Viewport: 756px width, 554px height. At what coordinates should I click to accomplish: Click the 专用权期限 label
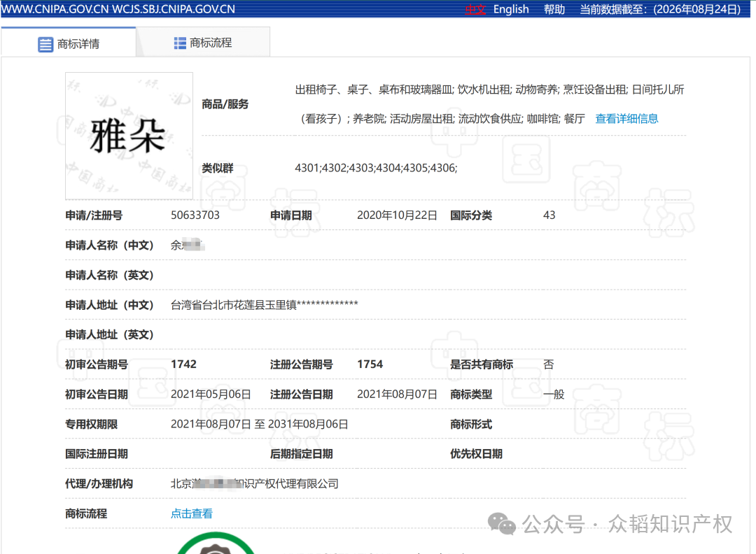(x=91, y=425)
